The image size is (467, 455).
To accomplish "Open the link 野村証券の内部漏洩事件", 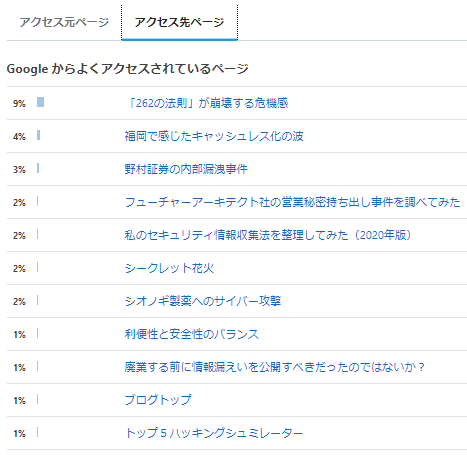I will tap(186, 169).
